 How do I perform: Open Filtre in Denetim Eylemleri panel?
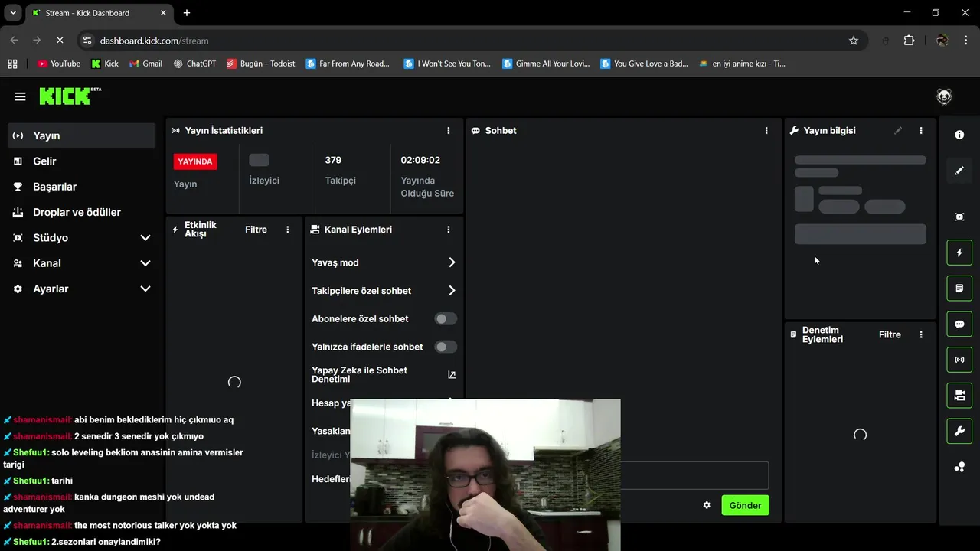coord(890,334)
